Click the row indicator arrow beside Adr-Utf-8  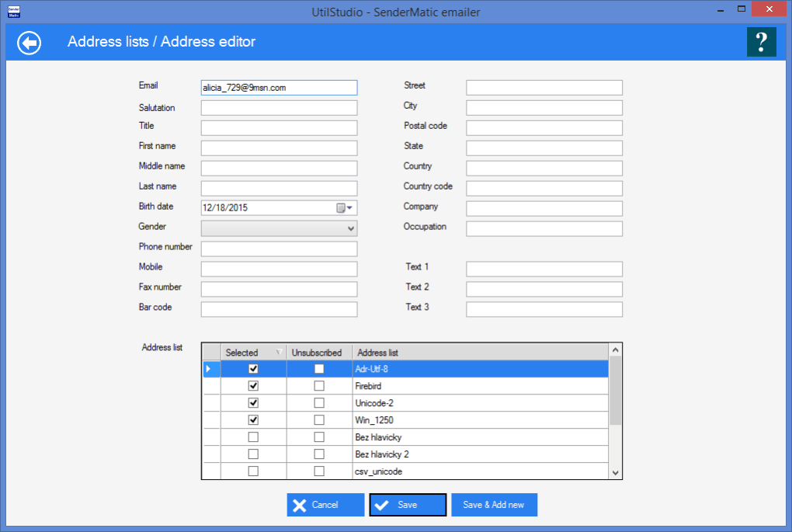coord(208,369)
